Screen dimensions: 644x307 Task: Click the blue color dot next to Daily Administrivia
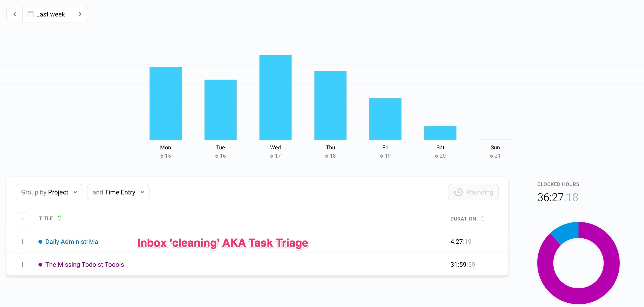[40, 241]
